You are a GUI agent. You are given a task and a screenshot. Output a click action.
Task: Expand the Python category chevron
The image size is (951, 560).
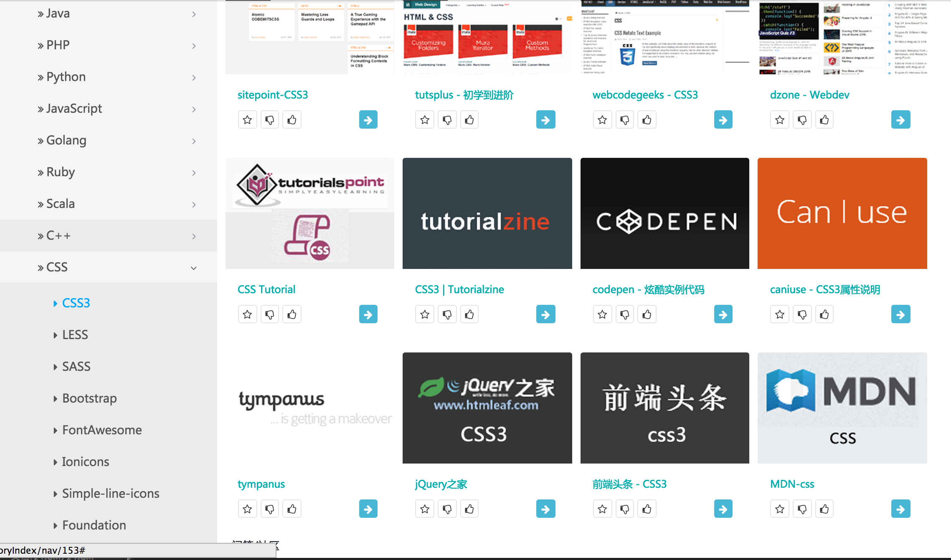(x=194, y=78)
